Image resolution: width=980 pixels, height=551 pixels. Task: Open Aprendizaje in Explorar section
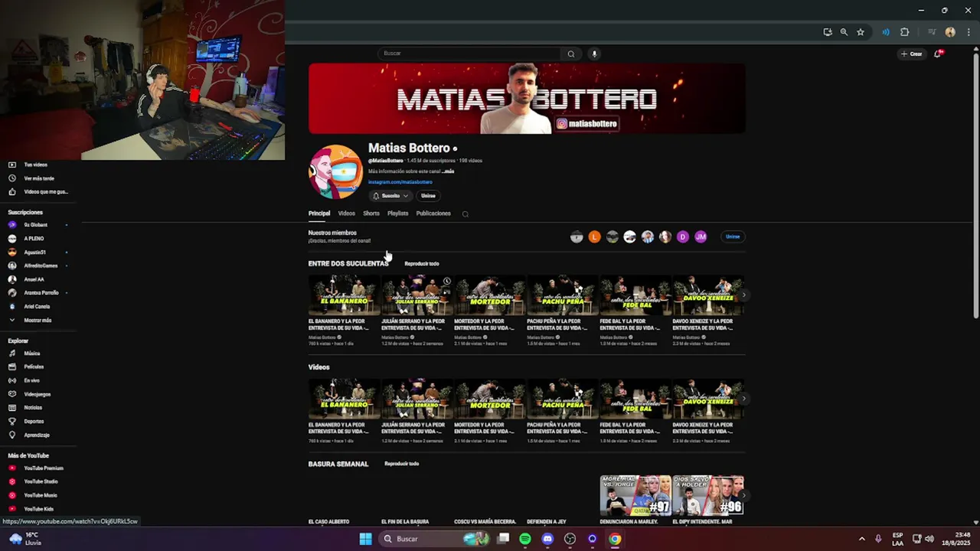coord(38,435)
